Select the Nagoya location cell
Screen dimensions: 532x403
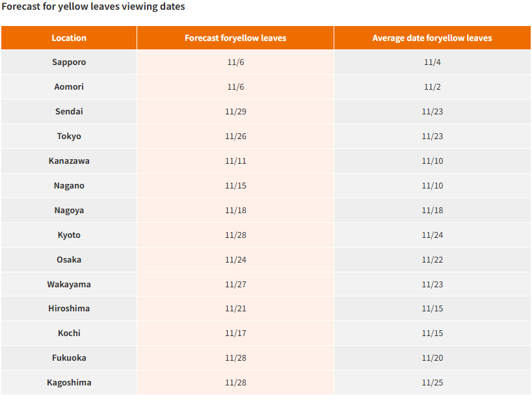pos(69,211)
